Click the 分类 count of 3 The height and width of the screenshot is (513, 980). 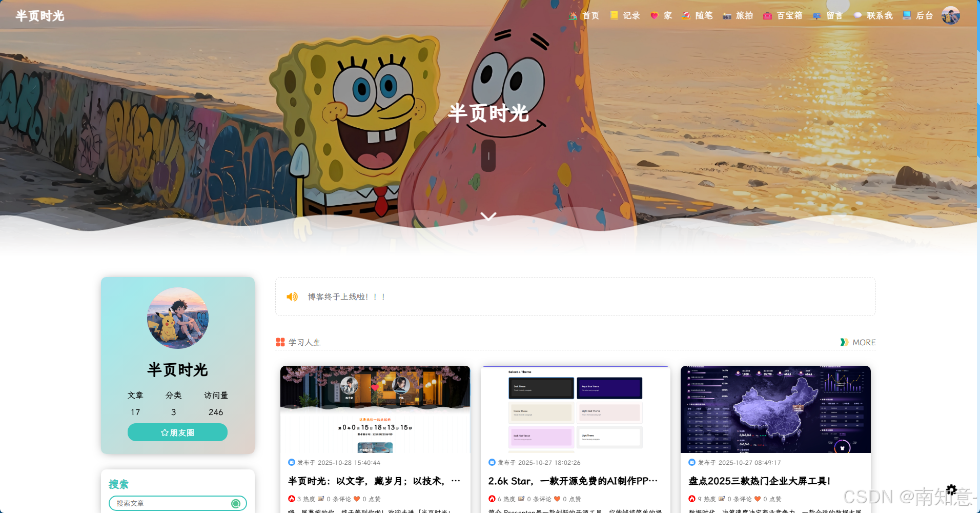pyautogui.click(x=174, y=412)
